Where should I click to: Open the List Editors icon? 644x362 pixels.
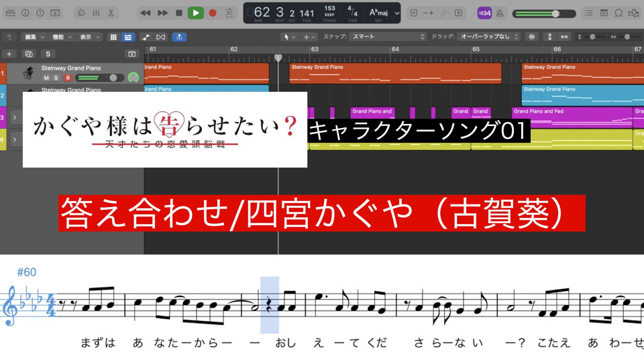pos(588,13)
